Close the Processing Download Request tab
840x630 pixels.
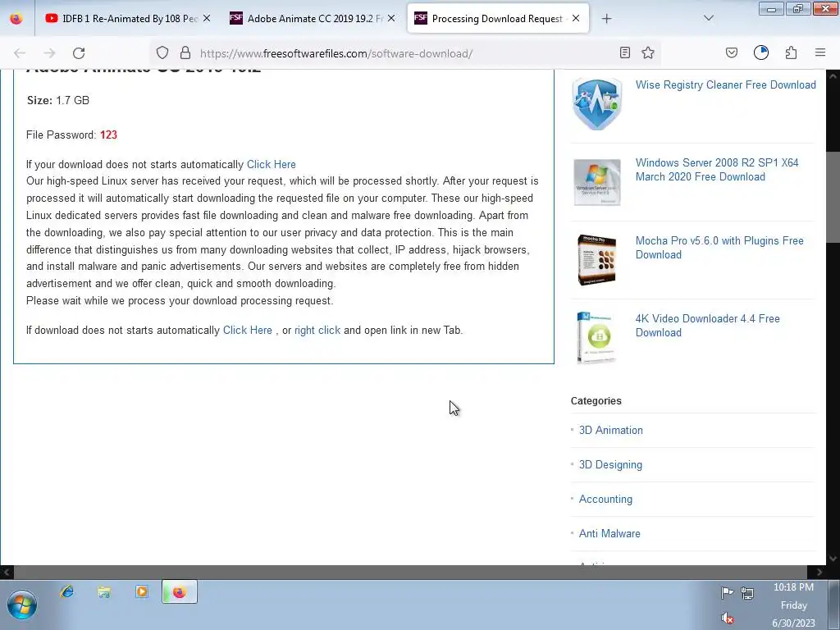(576, 18)
